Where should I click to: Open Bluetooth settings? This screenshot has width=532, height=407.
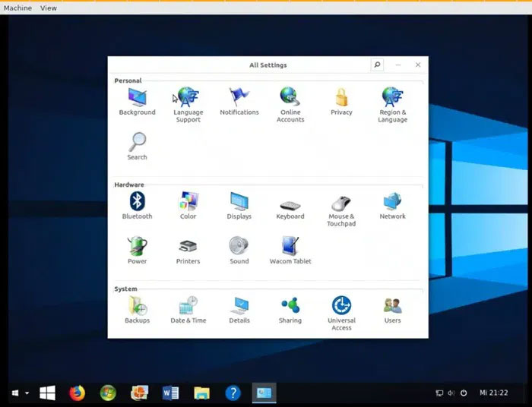pyautogui.click(x=137, y=206)
